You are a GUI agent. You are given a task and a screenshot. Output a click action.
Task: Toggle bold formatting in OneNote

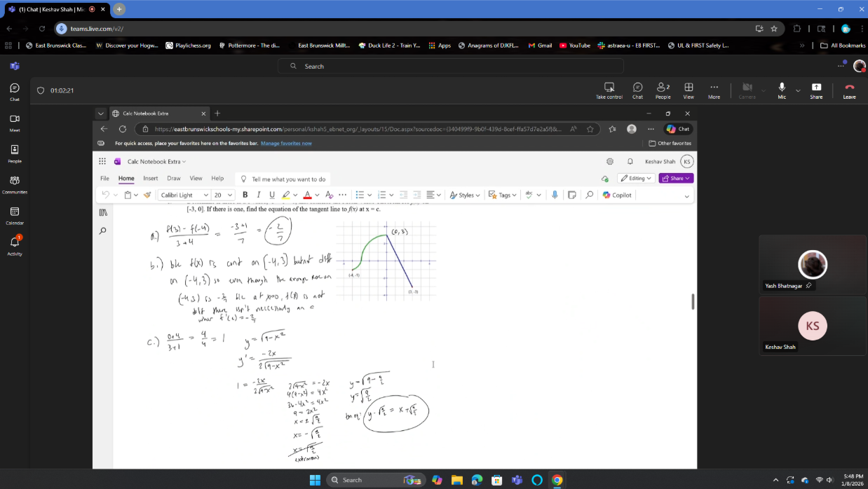pos(245,195)
